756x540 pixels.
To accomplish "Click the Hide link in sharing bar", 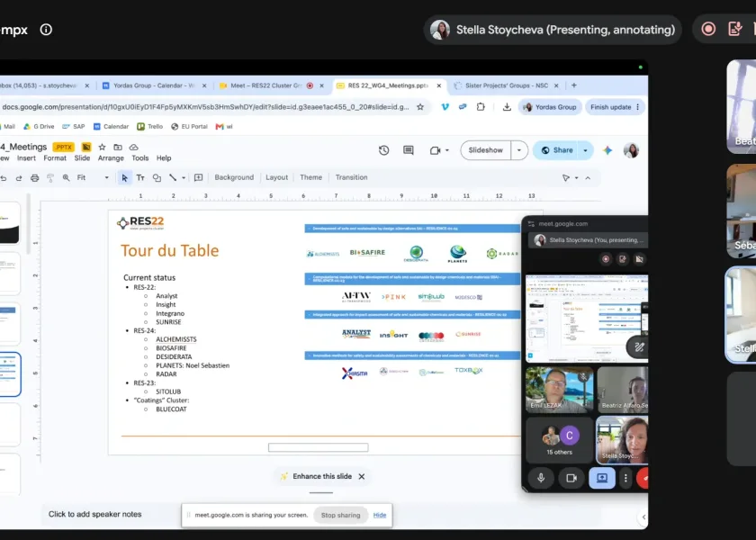I will 380,516.
